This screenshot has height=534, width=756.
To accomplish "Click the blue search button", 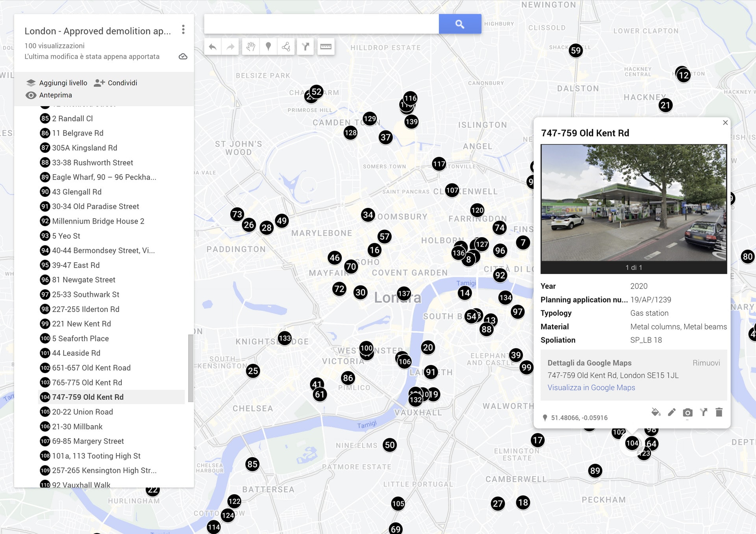I will pos(460,24).
